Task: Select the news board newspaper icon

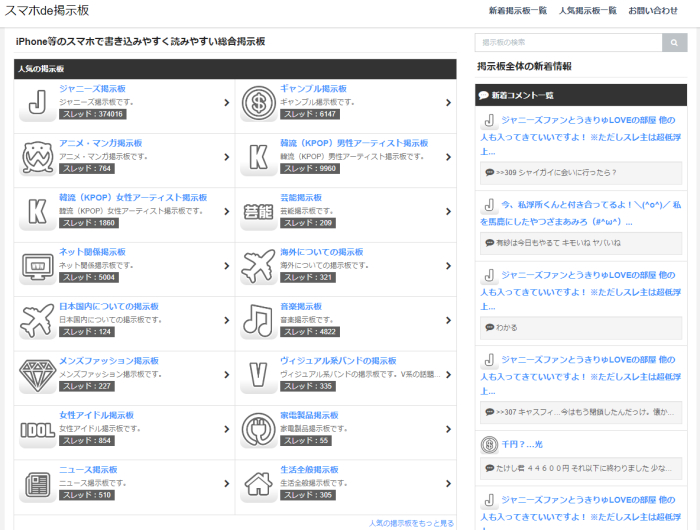Action: tap(37, 482)
